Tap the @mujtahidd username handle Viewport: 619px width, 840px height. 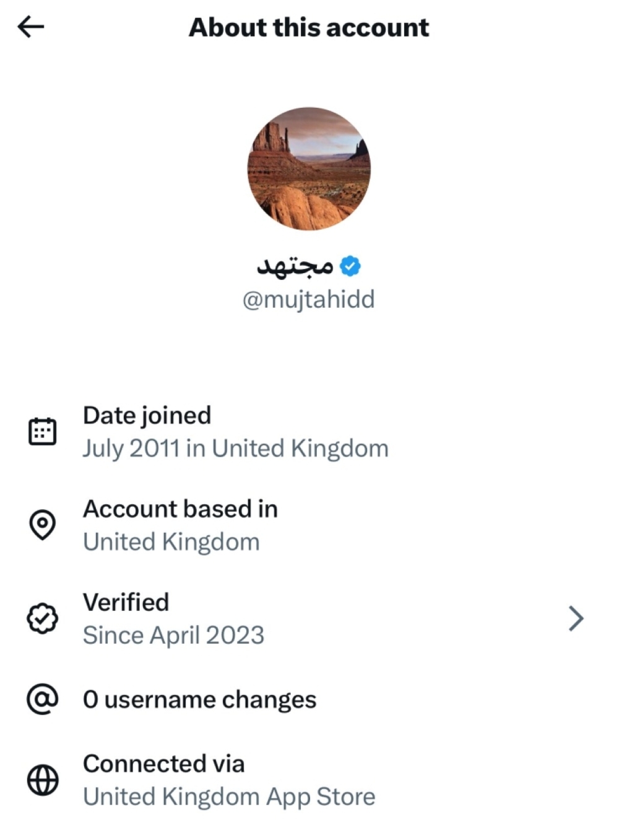(x=309, y=300)
